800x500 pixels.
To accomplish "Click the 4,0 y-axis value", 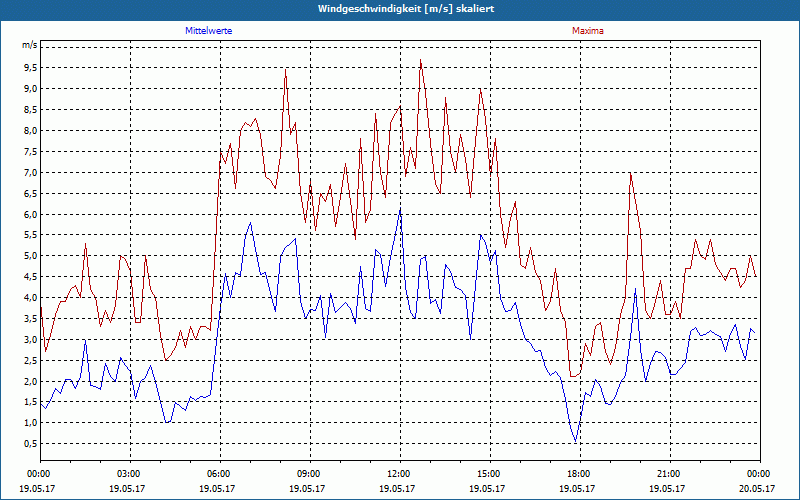I will pos(31,298).
